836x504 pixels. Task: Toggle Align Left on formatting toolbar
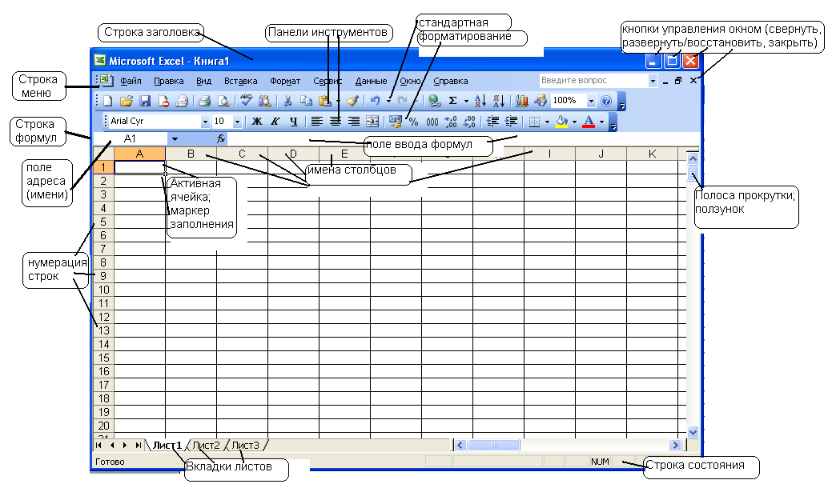coord(316,122)
